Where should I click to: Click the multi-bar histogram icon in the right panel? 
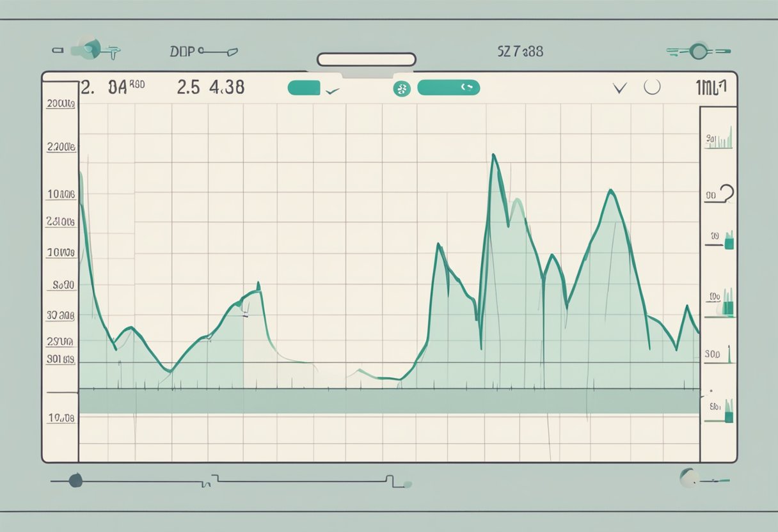point(719,139)
